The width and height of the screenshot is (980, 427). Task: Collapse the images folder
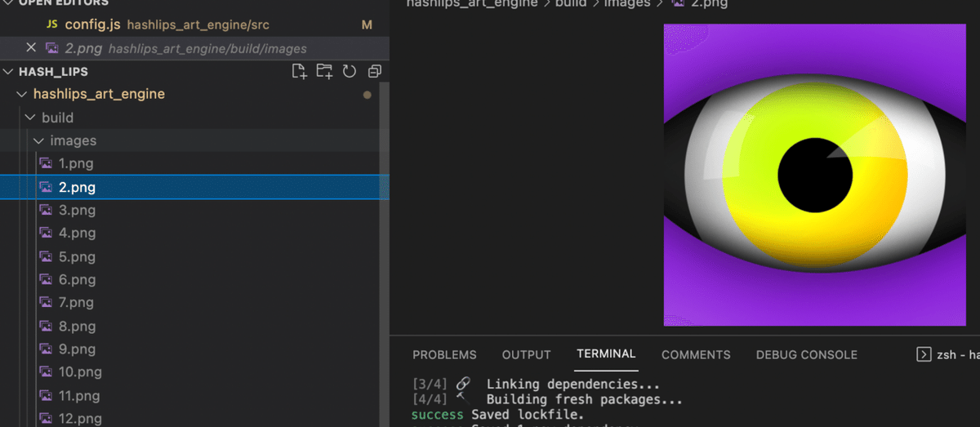[x=38, y=140]
